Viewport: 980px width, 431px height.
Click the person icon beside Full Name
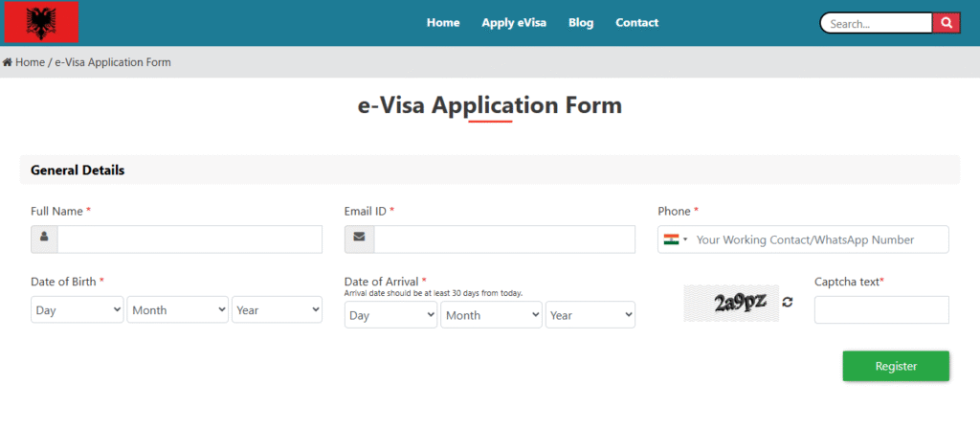[x=44, y=239]
